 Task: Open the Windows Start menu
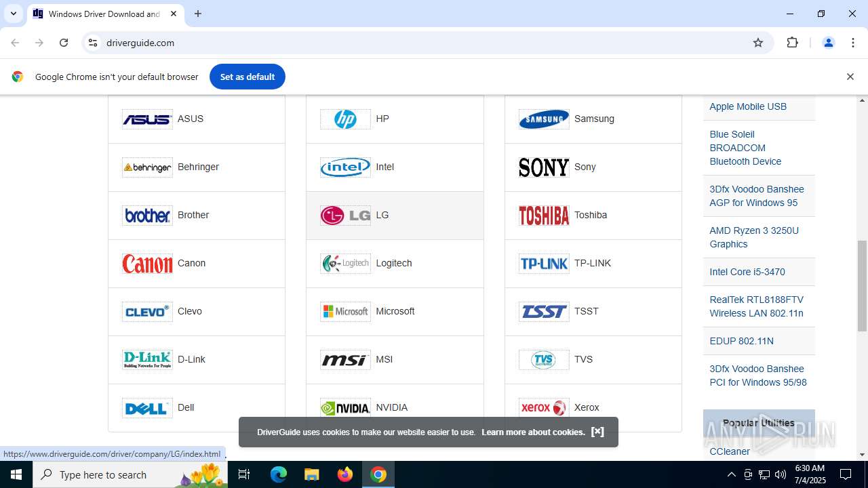(x=16, y=474)
